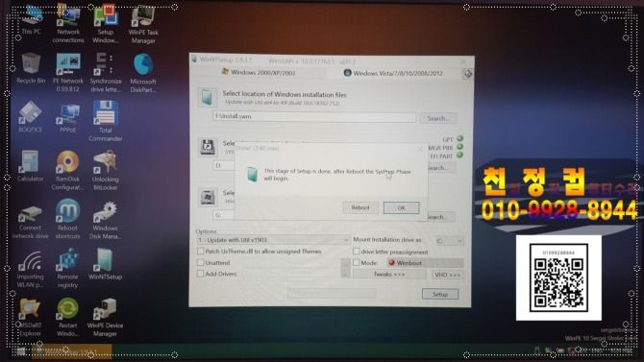
Task: Click the Setup button
Action: click(440, 294)
